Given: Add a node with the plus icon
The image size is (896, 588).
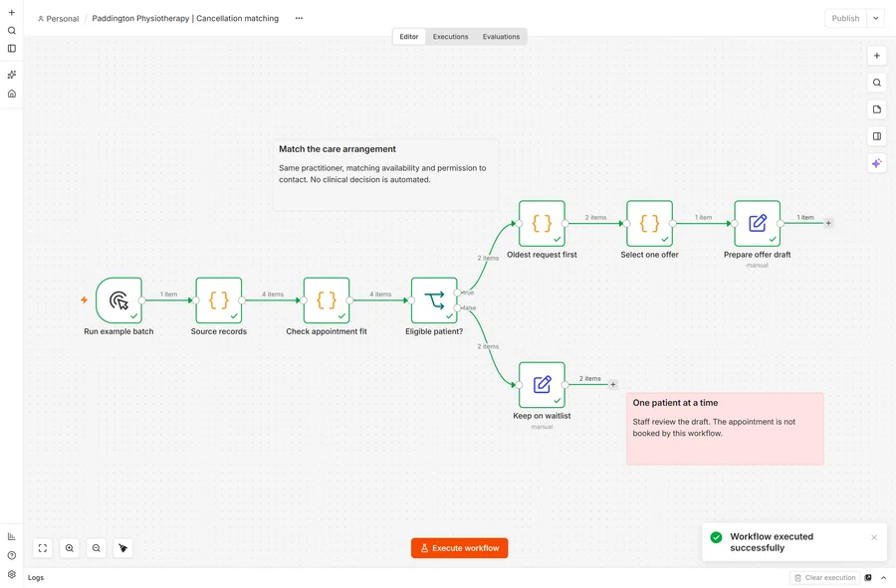Looking at the screenshot, I should click(x=876, y=56).
